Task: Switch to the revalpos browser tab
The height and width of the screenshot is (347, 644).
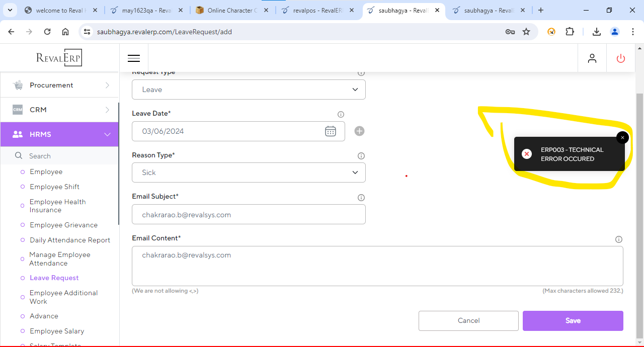Action: click(318, 10)
